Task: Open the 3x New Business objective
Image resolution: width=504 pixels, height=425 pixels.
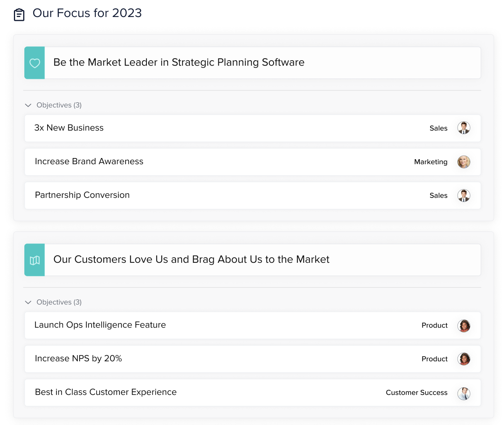Action: coord(69,128)
